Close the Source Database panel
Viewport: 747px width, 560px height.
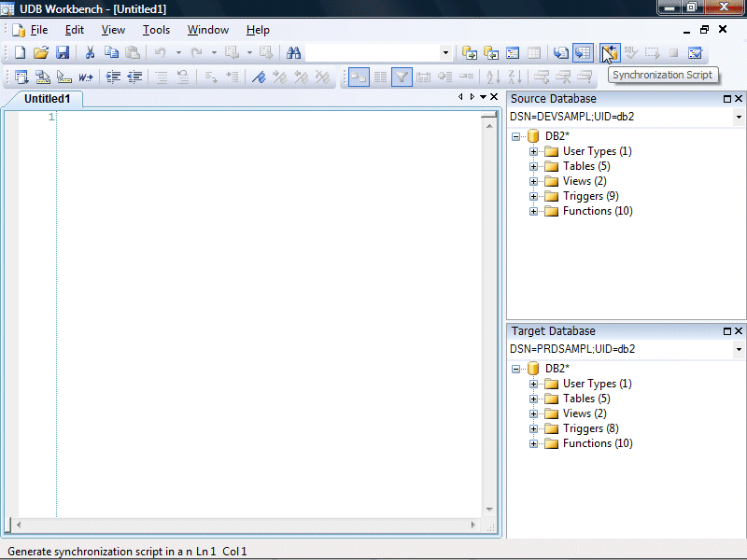739,99
